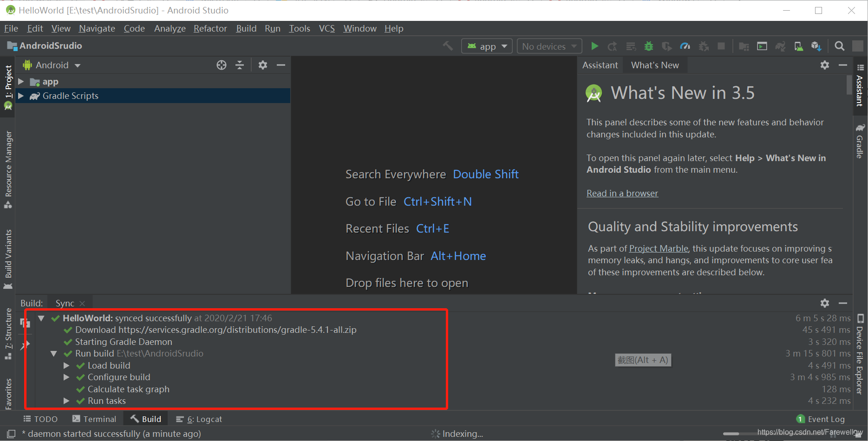This screenshot has height=441, width=868.
Task: Open the TODO tool window button
Action: (x=41, y=419)
